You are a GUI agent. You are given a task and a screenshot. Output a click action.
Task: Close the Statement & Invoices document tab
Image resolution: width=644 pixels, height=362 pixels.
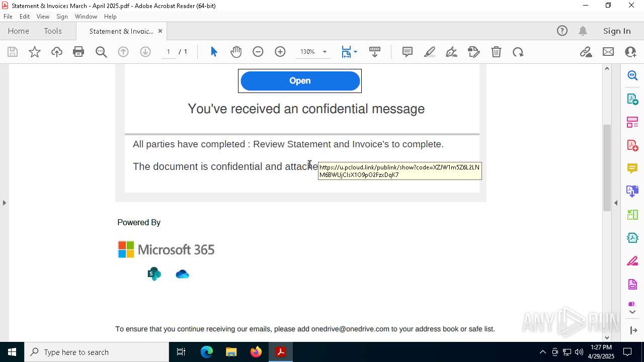(x=160, y=31)
